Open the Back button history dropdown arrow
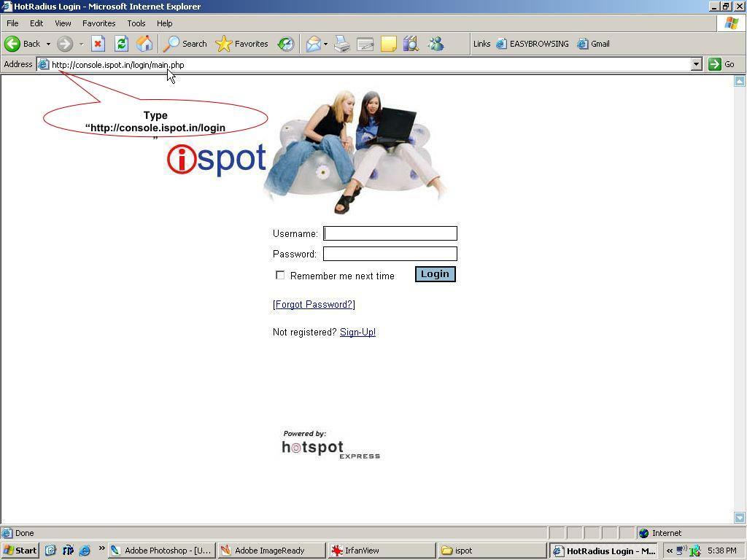The image size is (747, 560). click(x=48, y=44)
